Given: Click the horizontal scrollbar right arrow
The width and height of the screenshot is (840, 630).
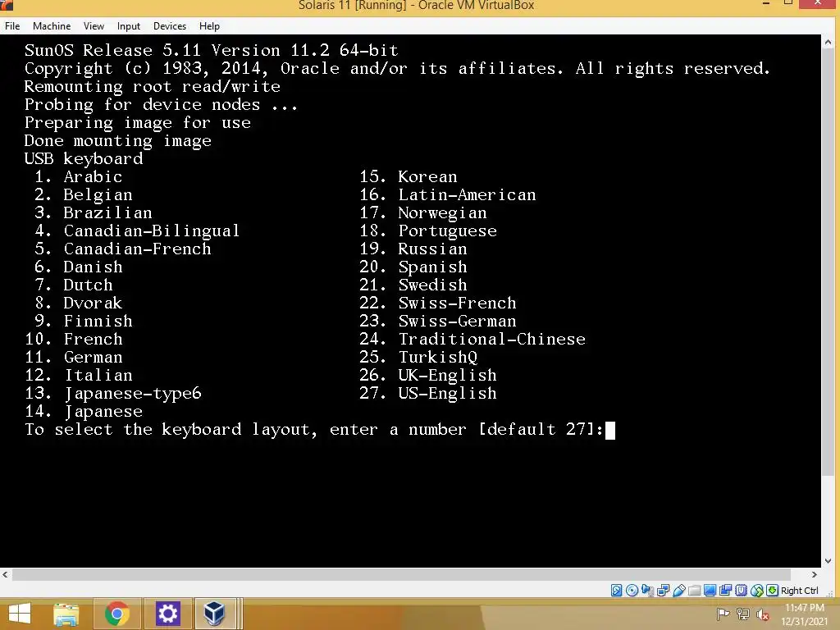Looking at the screenshot, I should (815, 574).
